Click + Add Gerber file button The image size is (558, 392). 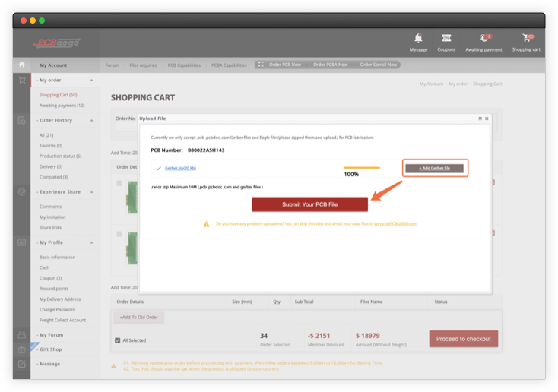click(x=434, y=168)
